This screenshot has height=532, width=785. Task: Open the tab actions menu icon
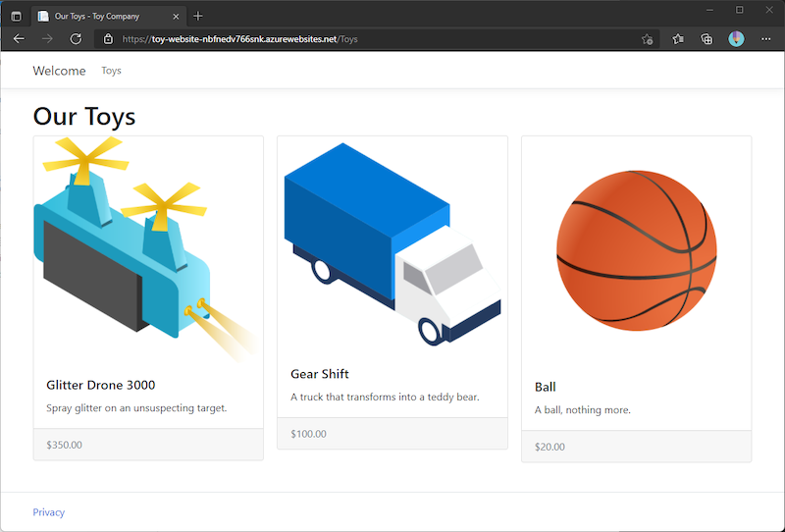pyautogui.click(x=16, y=16)
